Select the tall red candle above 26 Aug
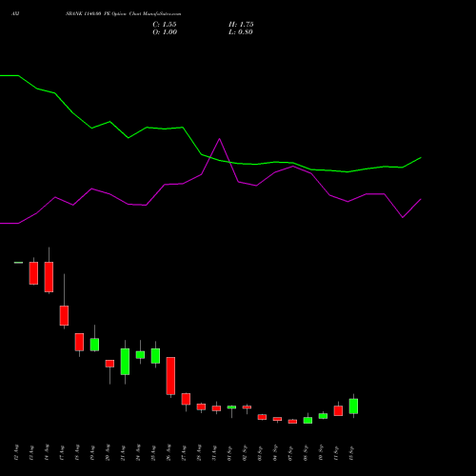The height and width of the screenshot is (476, 476). click(170, 376)
